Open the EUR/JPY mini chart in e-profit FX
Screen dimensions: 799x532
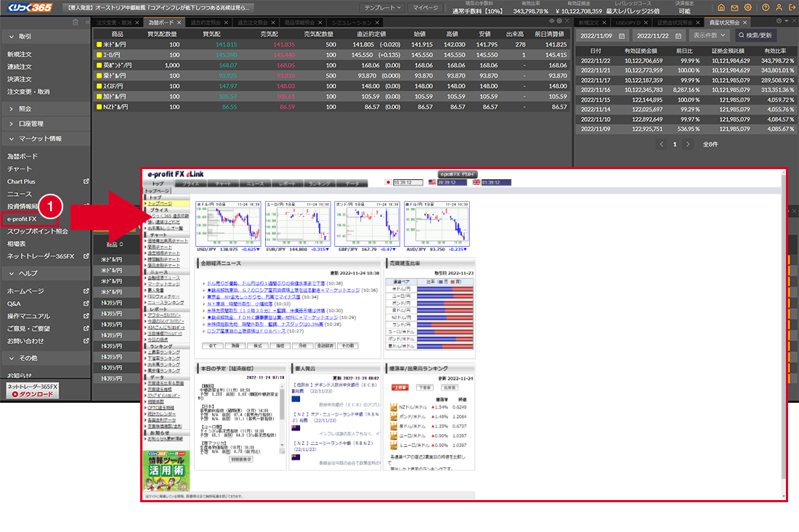click(298, 224)
